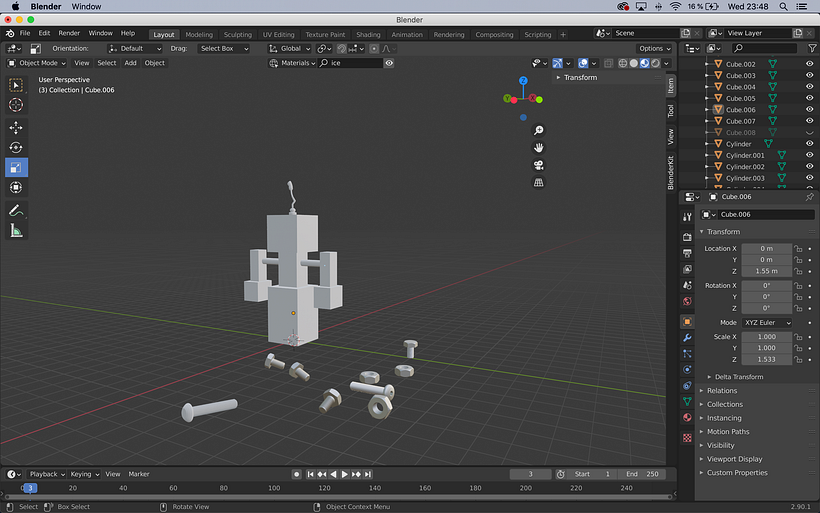Edit the Location Z value field
Screen dimensions: 820x513
[766, 271]
